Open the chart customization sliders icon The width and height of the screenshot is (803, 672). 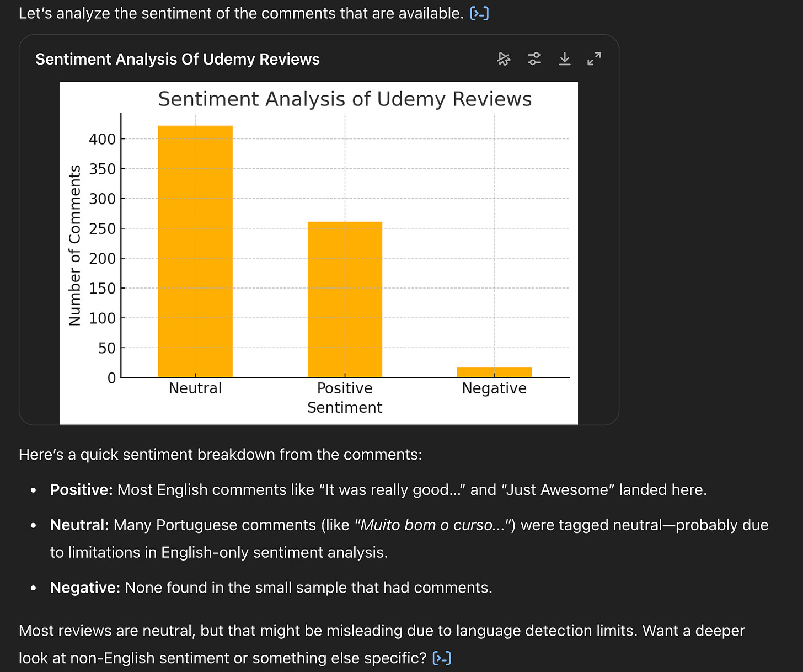point(534,59)
